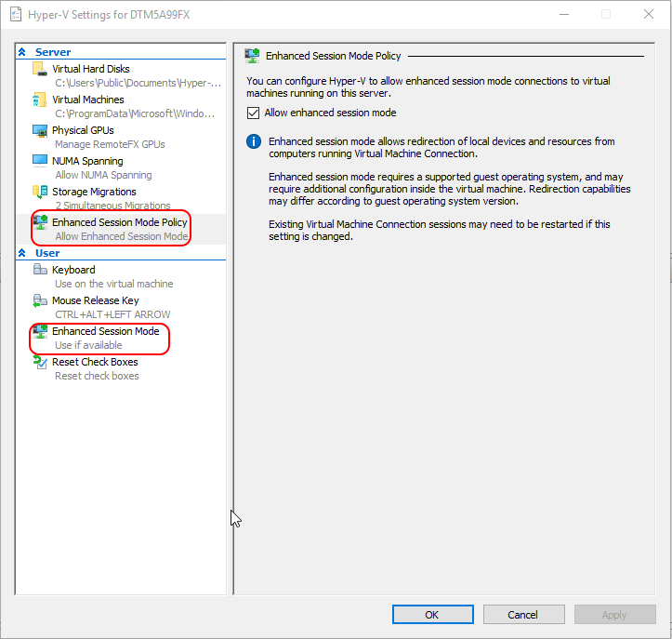Select Enhanced Session Mode Policy item

(x=120, y=222)
